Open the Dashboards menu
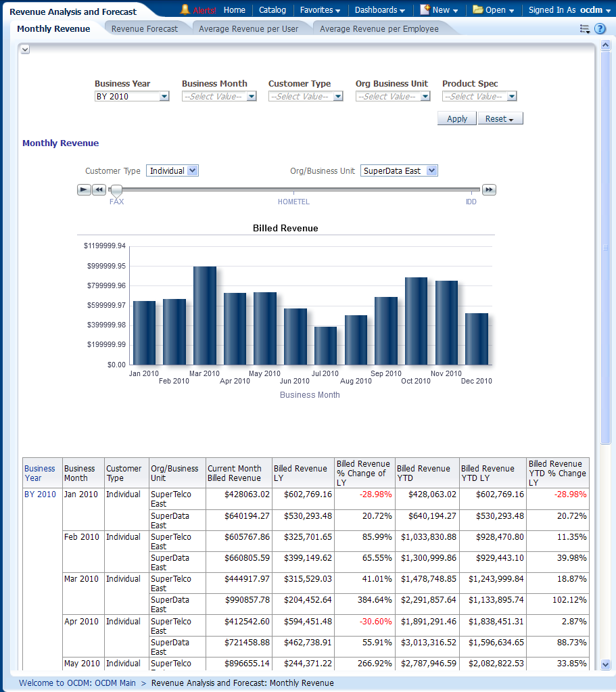This screenshot has height=692, width=616. (379, 10)
